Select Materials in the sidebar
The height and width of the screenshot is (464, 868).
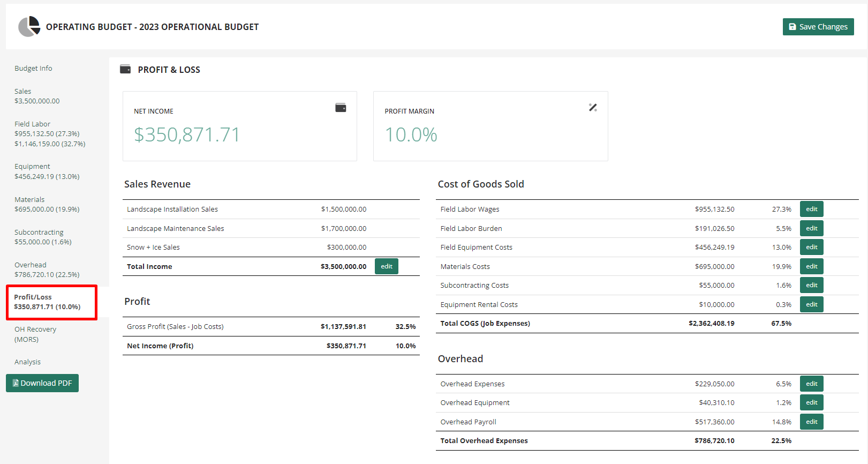[x=47, y=204]
